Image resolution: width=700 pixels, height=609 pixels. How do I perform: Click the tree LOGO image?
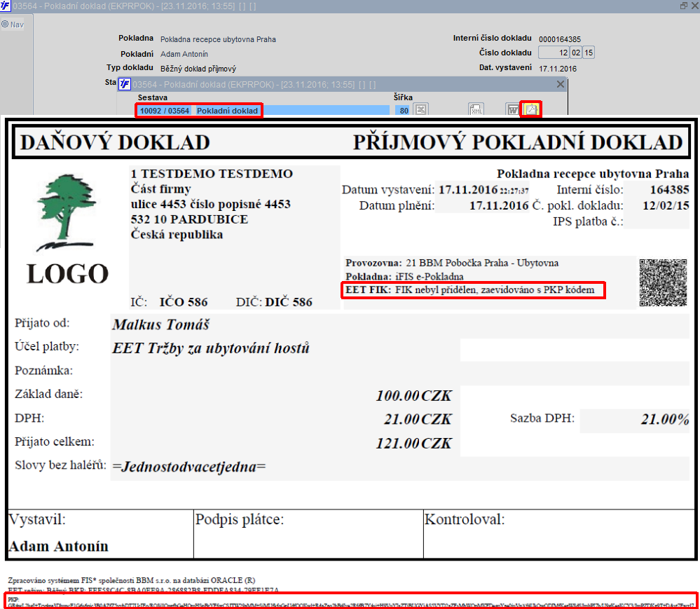coord(67,228)
